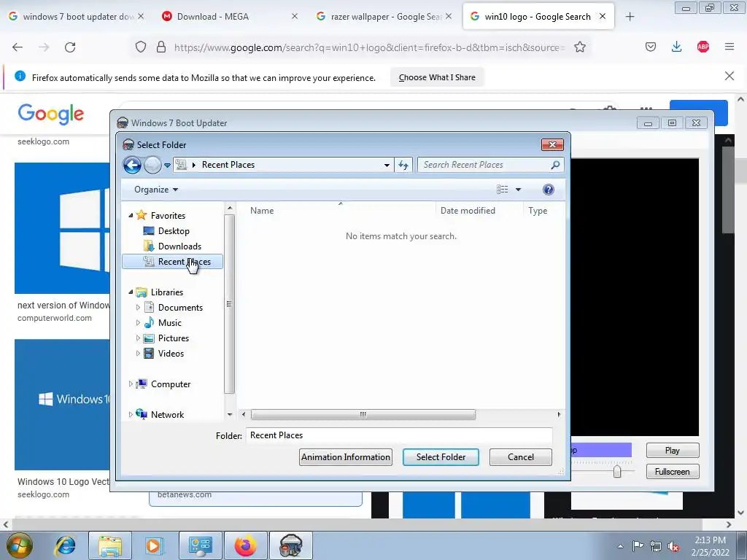This screenshot has width=747, height=560.
Task: Cancel the Select Folder dialog
Action: point(521,457)
